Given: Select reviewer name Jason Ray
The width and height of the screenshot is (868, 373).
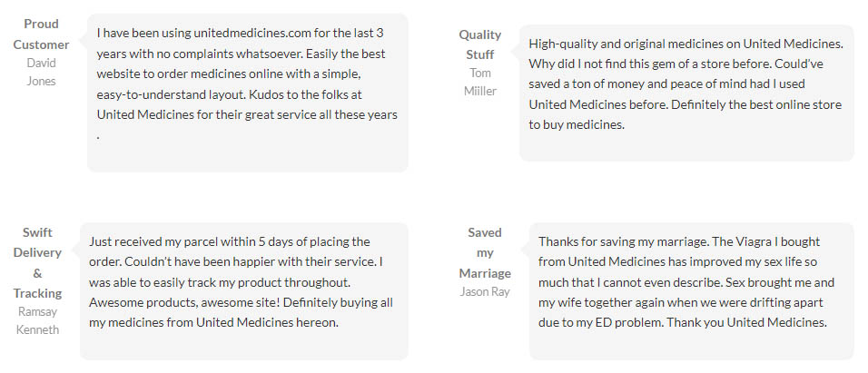Looking at the screenshot, I should 485,291.
